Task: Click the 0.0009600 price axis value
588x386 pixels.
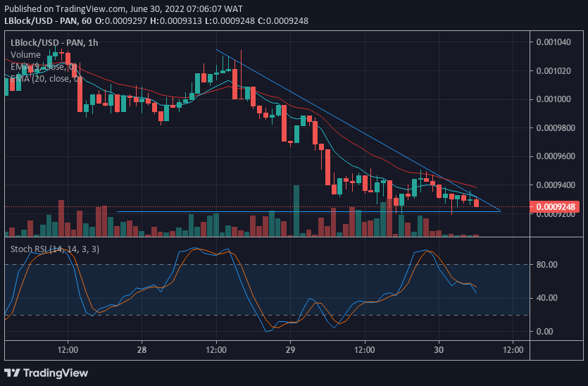Action: coord(556,156)
